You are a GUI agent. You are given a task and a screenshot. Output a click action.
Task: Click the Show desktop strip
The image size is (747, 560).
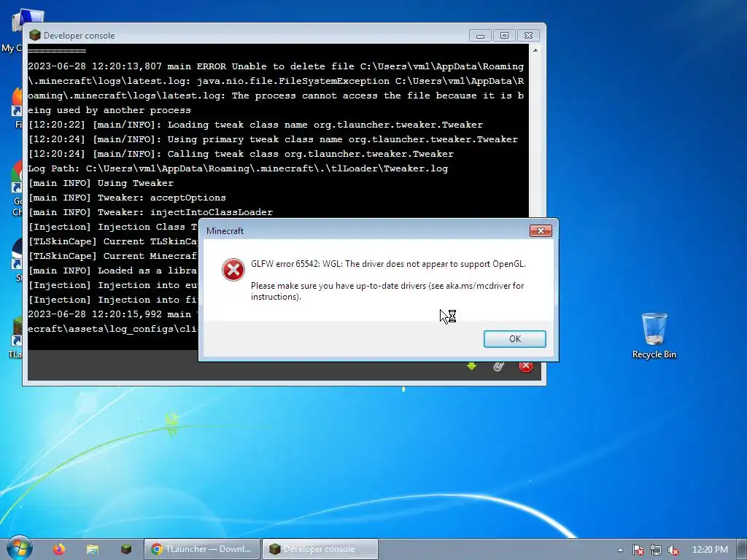click(742, 549)
